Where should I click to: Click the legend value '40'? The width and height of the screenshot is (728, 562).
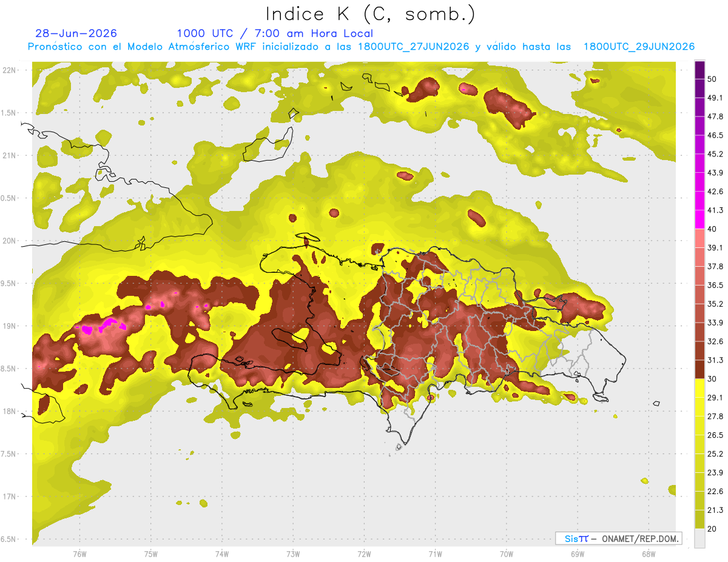coord(712,229)
